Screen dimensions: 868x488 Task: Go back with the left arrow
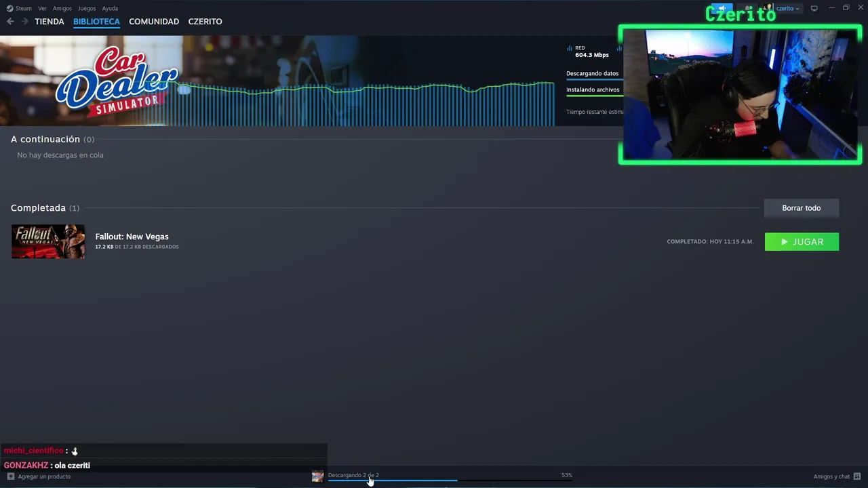coord(10,22)
